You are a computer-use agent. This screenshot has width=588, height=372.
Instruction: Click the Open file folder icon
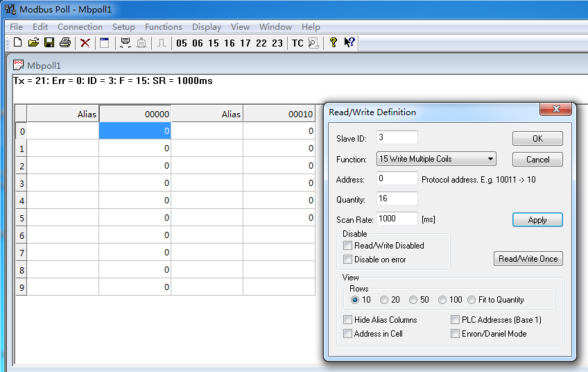[x=33, y=43]
